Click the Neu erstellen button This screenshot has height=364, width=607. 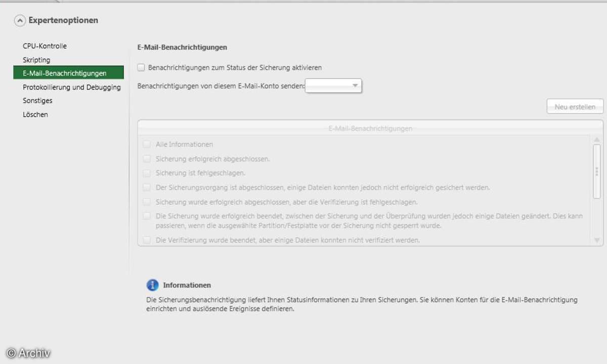[575, 107]
